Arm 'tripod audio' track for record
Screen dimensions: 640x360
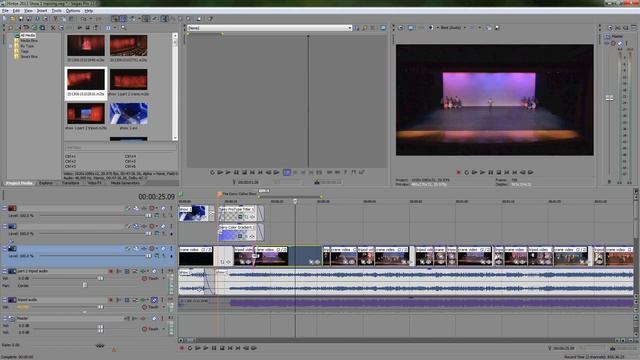pos(111,300)
